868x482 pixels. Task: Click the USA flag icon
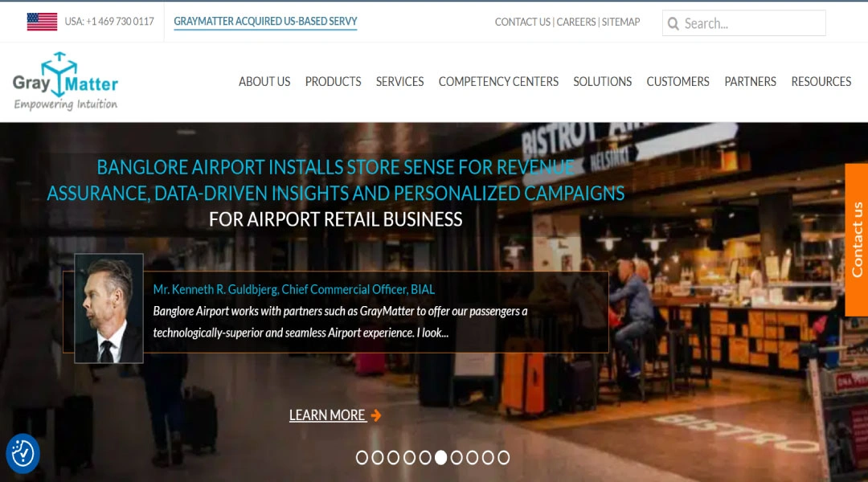42,22
